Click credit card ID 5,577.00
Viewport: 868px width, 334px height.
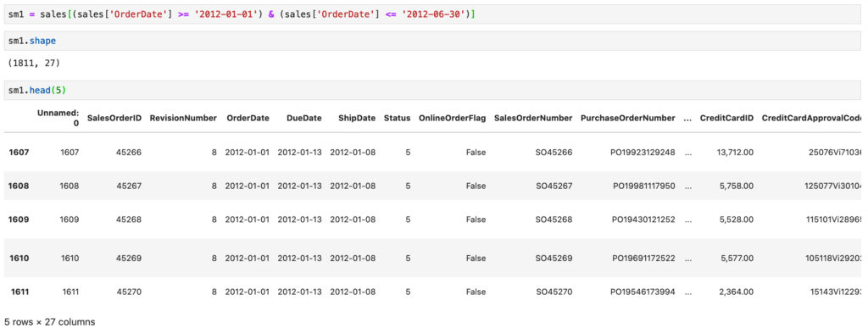pyautogui.click(x=737, y=258)
